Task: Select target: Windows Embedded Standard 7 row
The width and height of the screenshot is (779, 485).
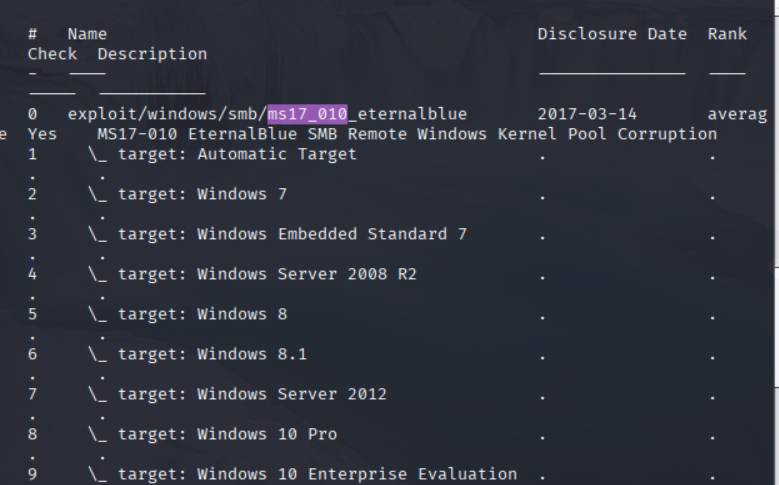Action: click(x=278, y=234)
